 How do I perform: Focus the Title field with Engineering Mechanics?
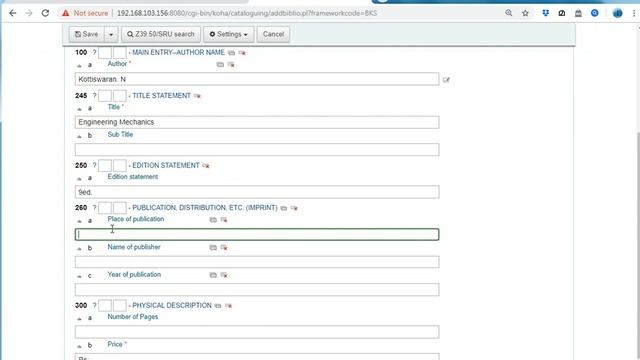257,122
